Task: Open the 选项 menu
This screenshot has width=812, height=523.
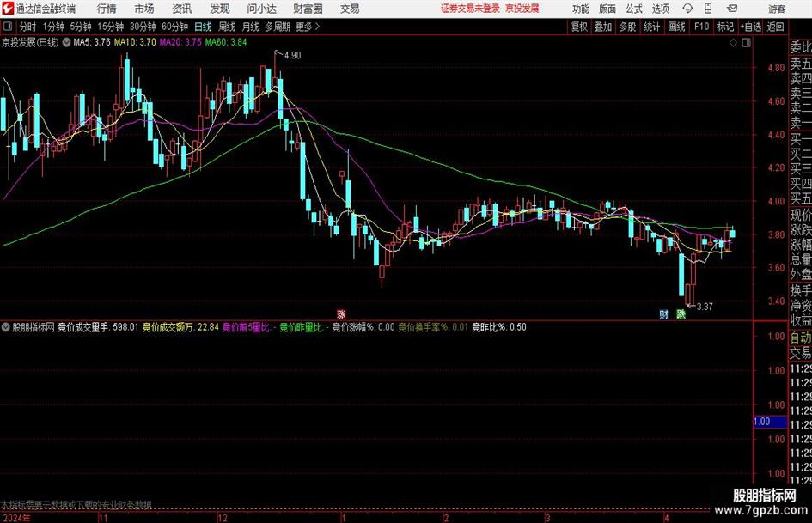Action: pyautogui.click(x=660, y=9)
